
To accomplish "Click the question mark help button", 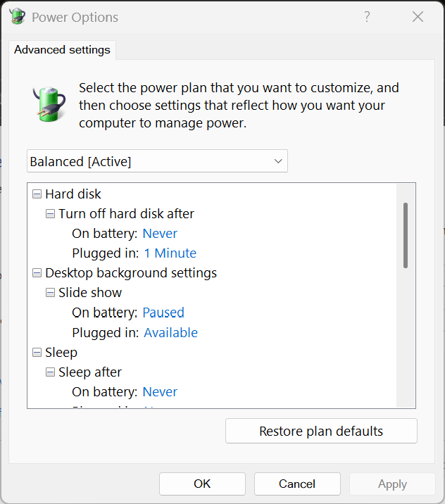I will [367, 17].
